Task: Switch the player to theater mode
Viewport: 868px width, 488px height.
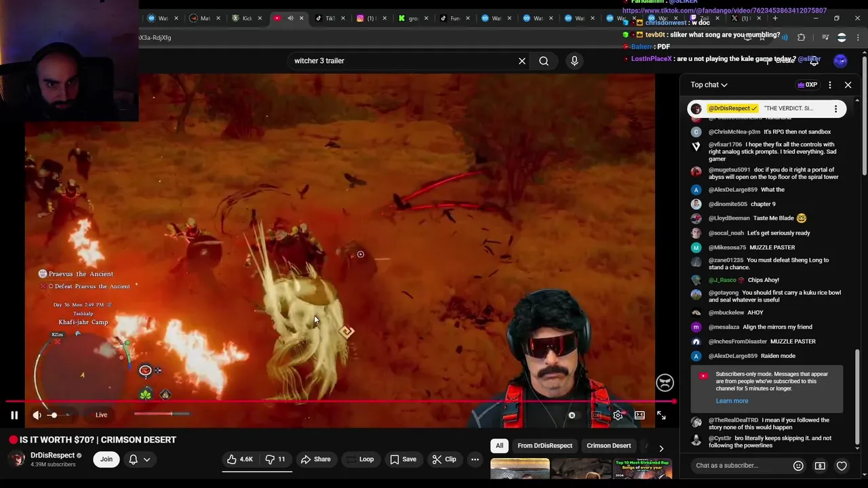Action: (639, 415)
